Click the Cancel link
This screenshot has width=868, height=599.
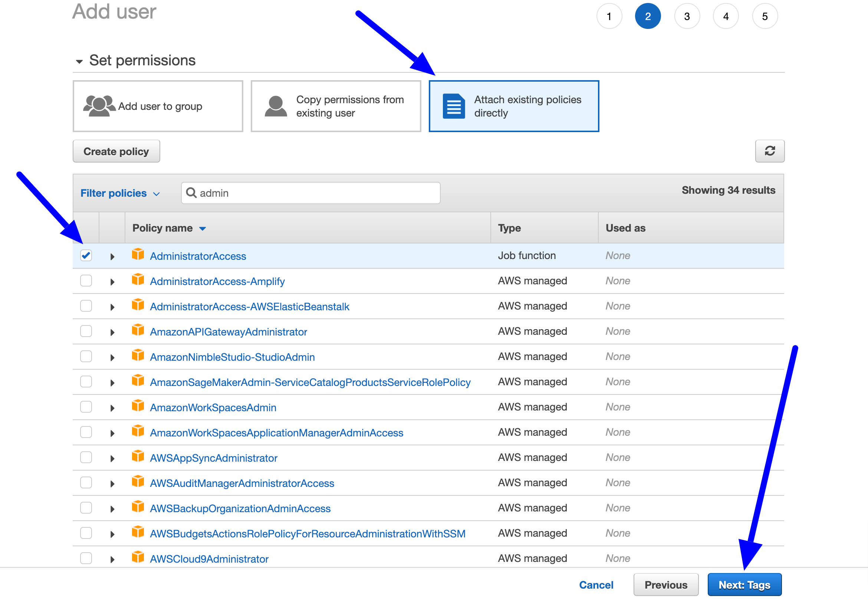[596, 585]
